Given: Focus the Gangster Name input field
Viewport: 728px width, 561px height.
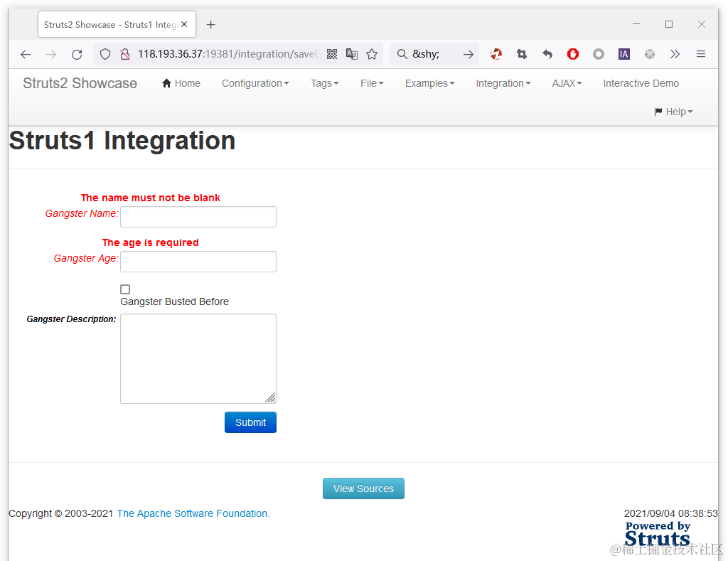Looking at the screenshot, I should pos(198,217).
